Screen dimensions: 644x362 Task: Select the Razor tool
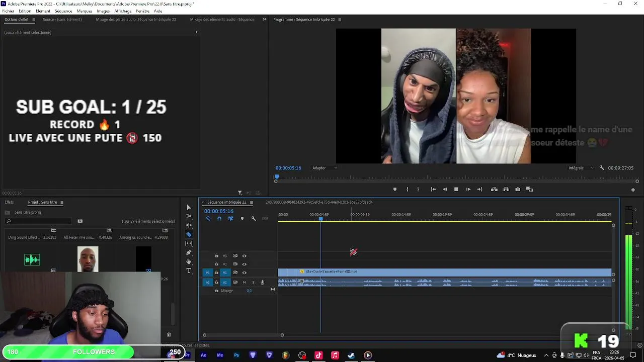pyautogui.click(x=189, y=234)
